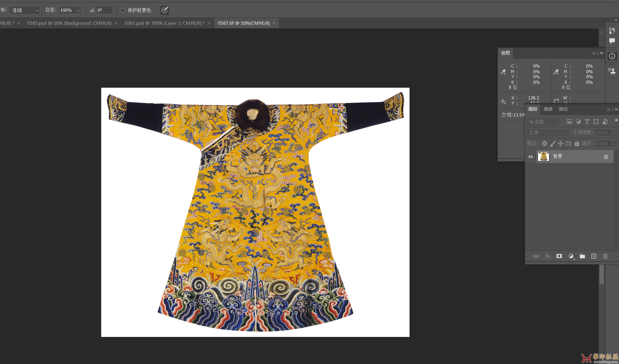This screenshot has height=364, width=619.
Task: Enable the 保护前景色 checkbox
Action: (123, 10)
